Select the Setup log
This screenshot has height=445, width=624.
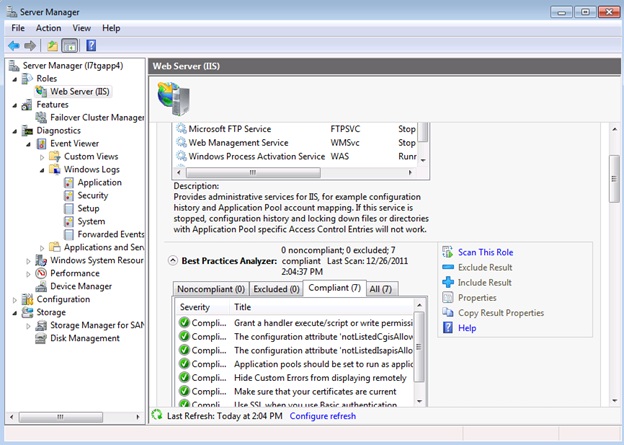pos(88,209)
